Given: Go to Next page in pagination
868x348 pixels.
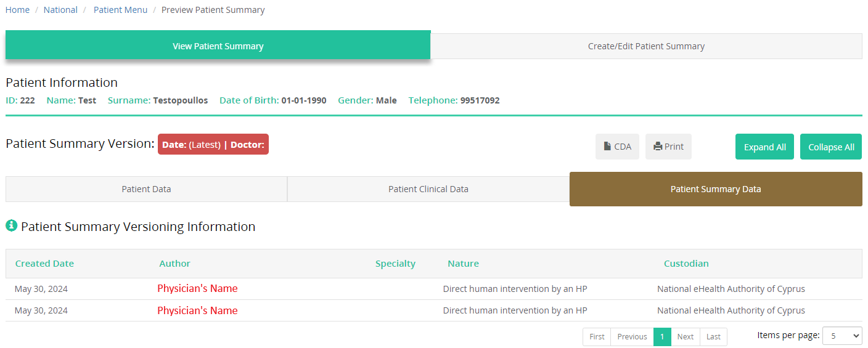Looking at the screenshot, I should tap(685, 337).
